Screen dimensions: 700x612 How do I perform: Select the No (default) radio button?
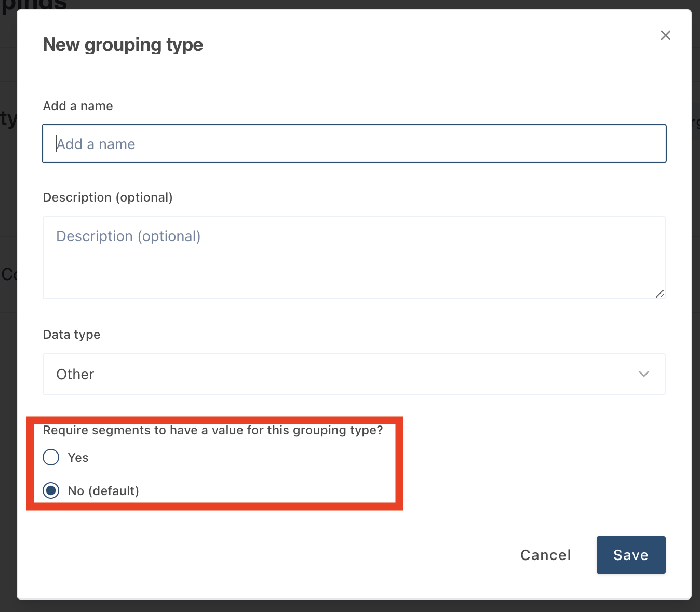pos(51,490)
